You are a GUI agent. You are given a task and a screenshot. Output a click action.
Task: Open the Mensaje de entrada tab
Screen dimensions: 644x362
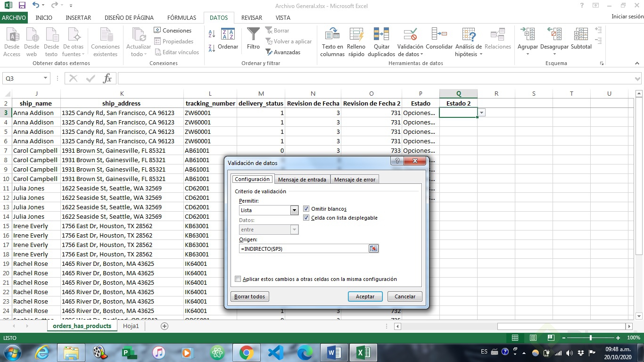[302, 179]
